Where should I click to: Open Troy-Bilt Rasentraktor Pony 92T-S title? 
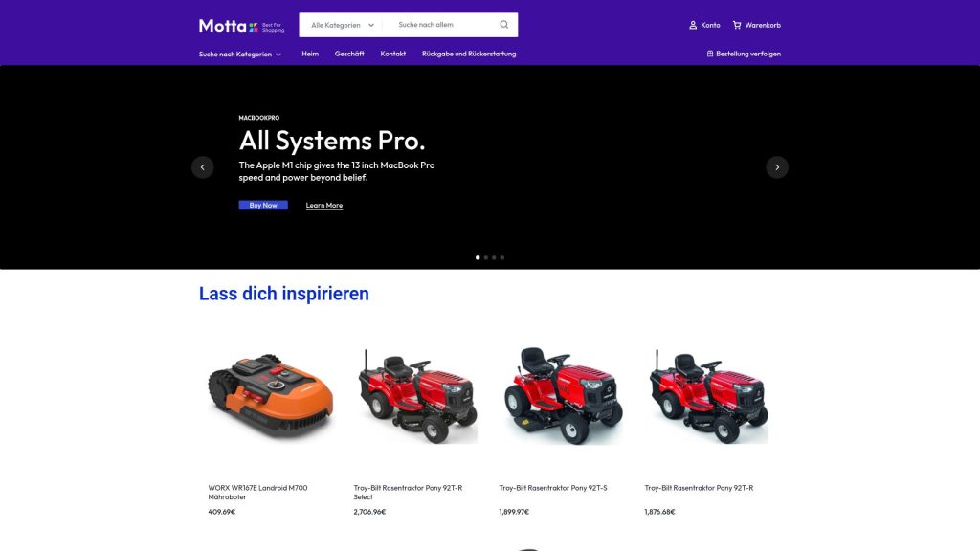[x=552, y=488]
